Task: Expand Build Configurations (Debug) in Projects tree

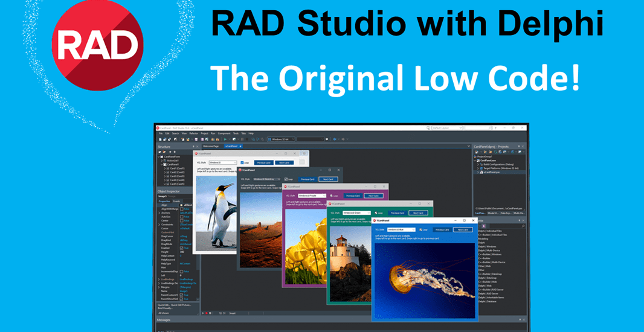Action: 478,165
